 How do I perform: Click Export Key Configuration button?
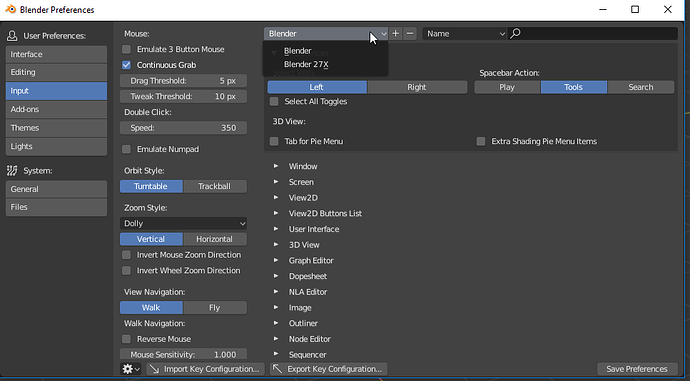(328, 369)
